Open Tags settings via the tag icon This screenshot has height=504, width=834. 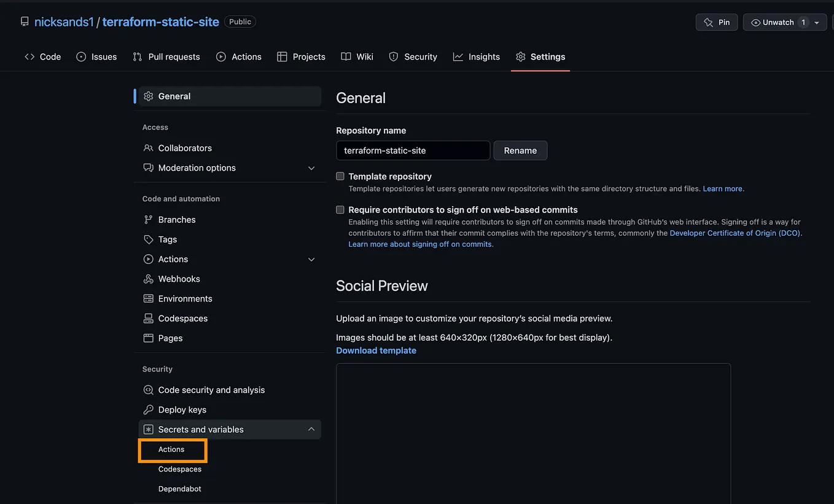coord(148,239)
